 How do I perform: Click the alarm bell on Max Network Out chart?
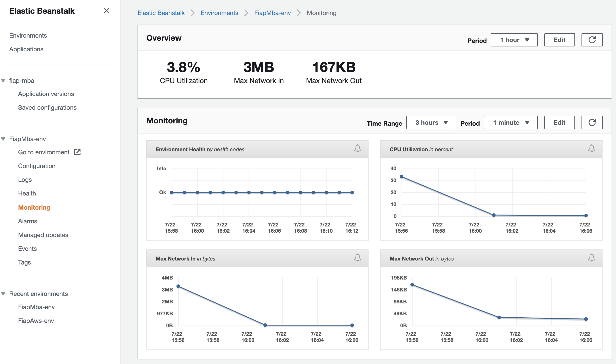coord(591,258)
